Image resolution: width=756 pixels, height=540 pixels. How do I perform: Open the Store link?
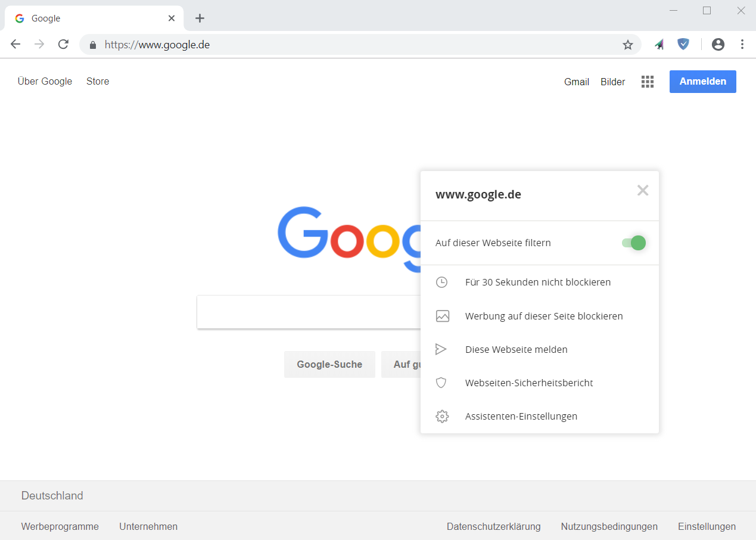98,82
